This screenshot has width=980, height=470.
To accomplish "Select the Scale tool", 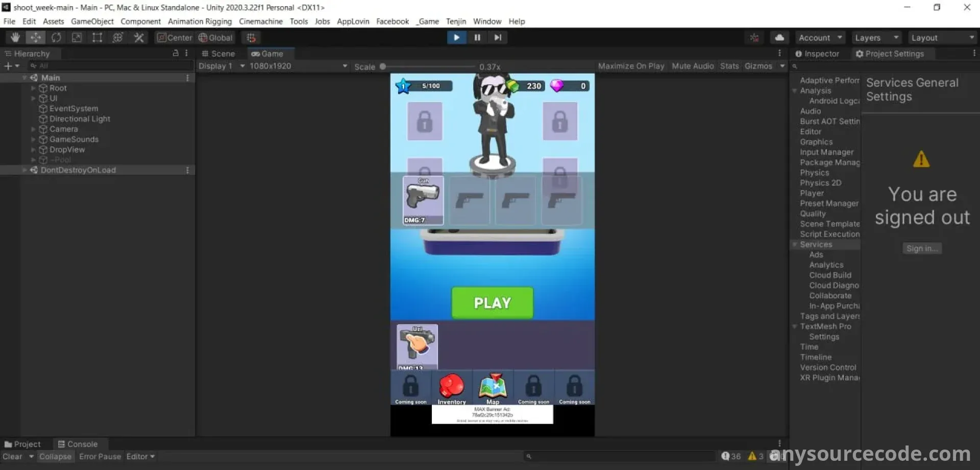I will tap(77, 37).
